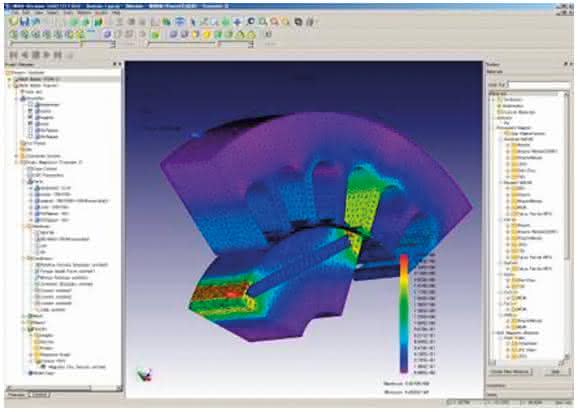
Task: Click the play-forward arrow in playback row
Action: 47,55
